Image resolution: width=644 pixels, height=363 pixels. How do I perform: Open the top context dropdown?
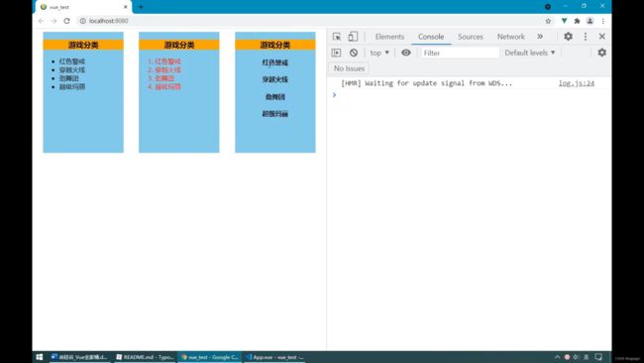pyautogui.click(x=379, y=53)
